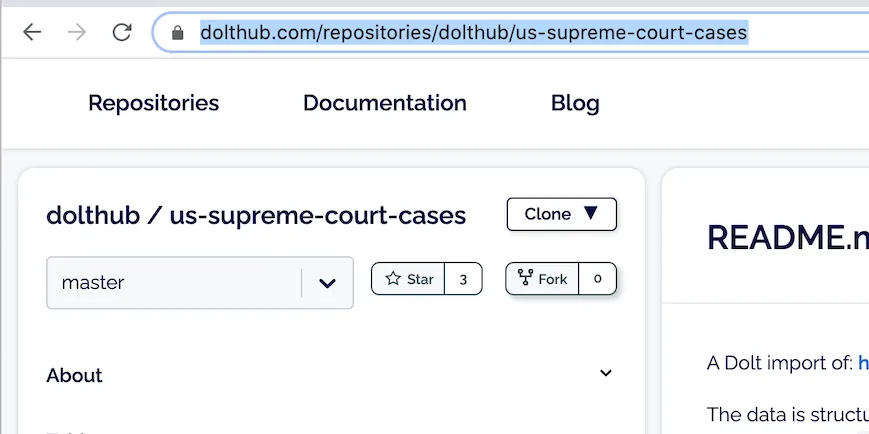Click the padlock site security icon
This screenshot has height=434, width=869.
point(179,33)
